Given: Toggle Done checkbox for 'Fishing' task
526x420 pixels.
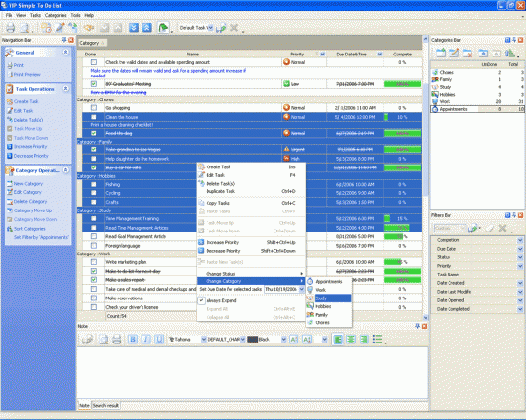Looking at the screenshot, I should (94, 185).
